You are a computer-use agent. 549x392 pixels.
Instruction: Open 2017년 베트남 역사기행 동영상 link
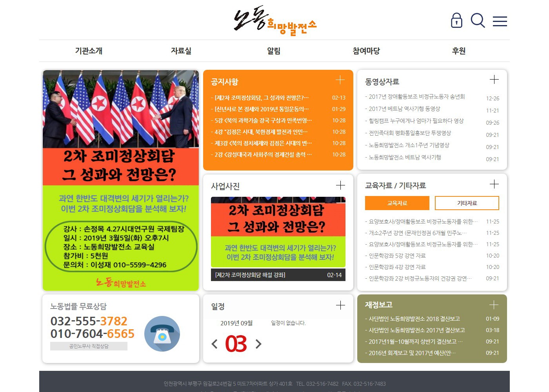pyautogui.click(x=404, y=109)
